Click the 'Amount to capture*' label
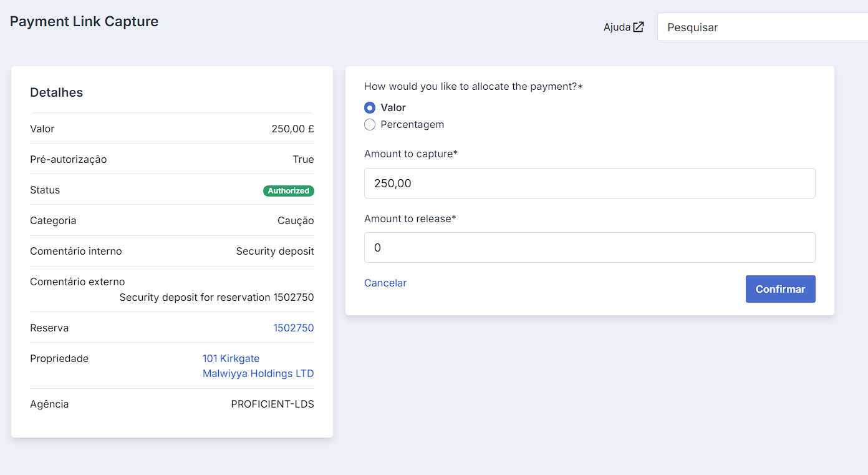The width and height of the screenshot is (868, 475). click(411, 154)
